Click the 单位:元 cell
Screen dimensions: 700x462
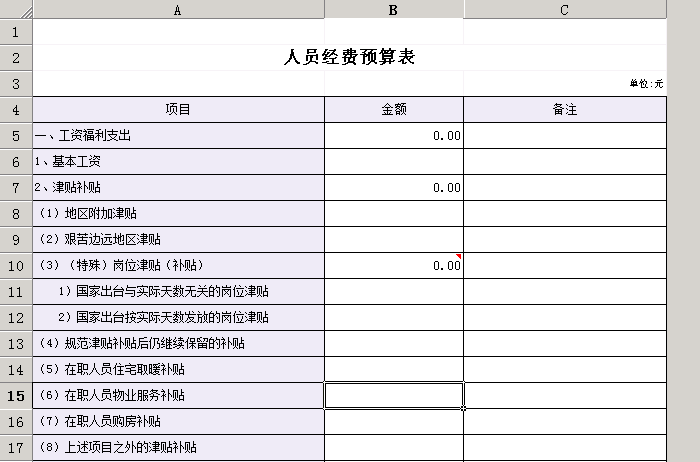point(646,84)
